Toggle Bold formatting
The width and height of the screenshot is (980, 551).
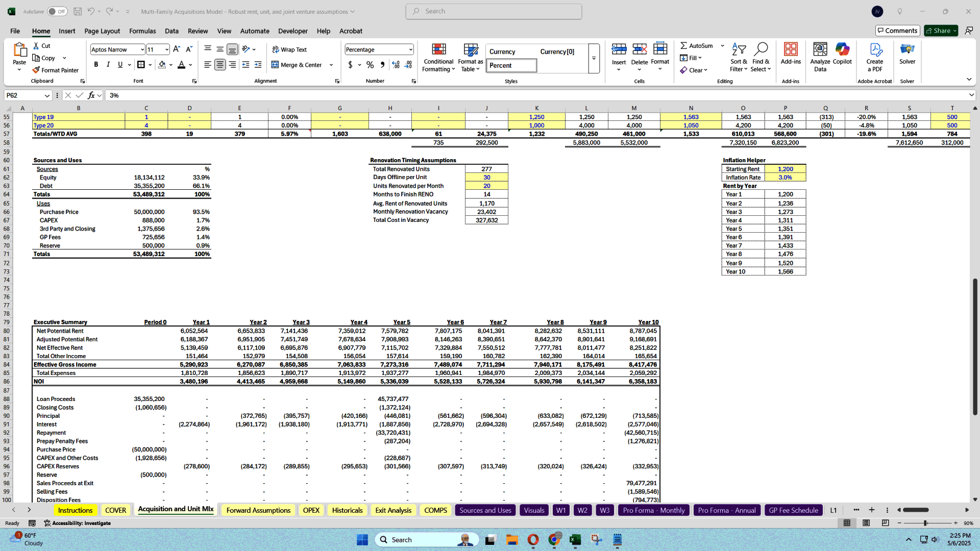coord(96,65)
